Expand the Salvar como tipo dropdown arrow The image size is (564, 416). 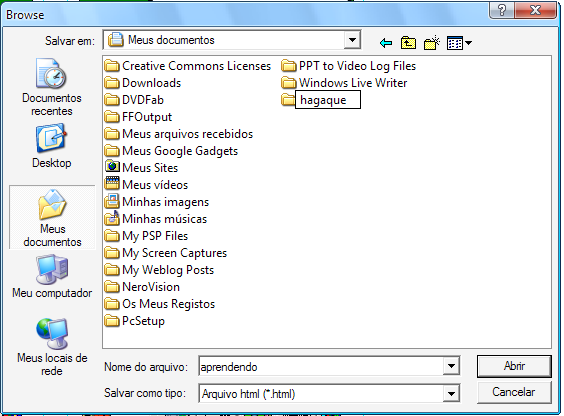[451, 394]
